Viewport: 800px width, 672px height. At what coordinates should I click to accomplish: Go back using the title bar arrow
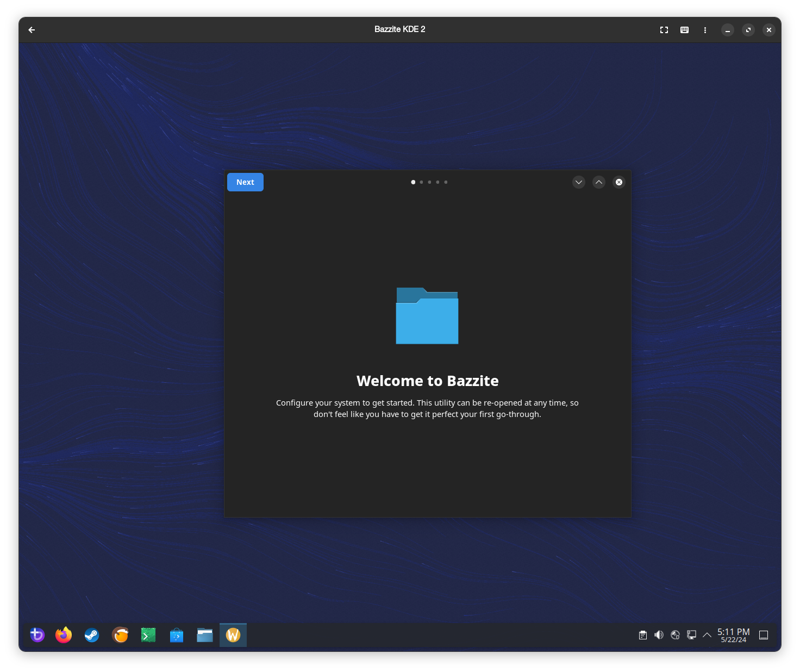[32, 30]
